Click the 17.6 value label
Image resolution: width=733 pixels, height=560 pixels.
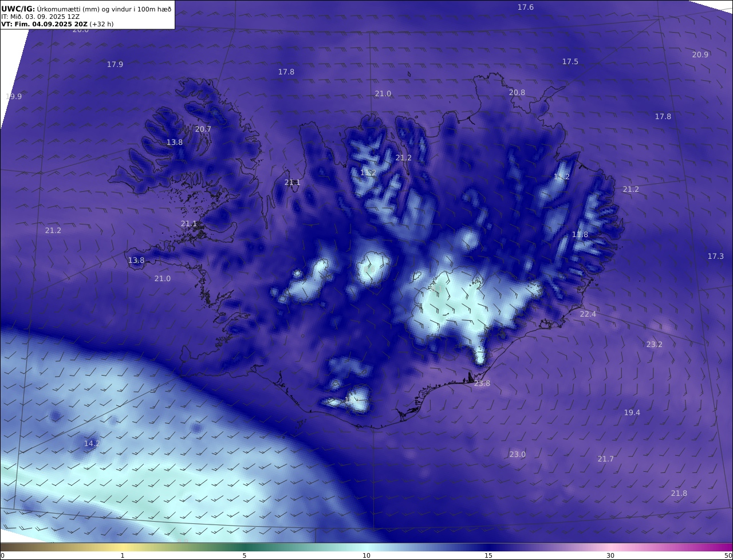coord(526,7)
